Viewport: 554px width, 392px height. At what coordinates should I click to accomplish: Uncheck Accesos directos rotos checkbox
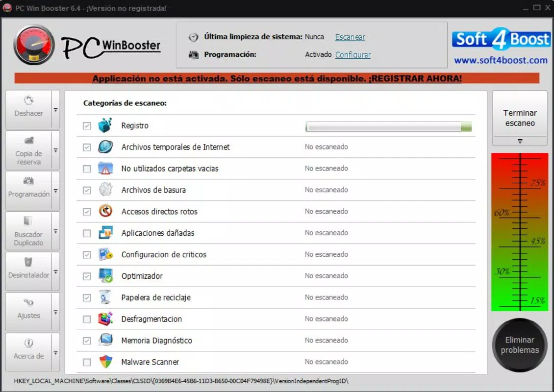[87, 212]
